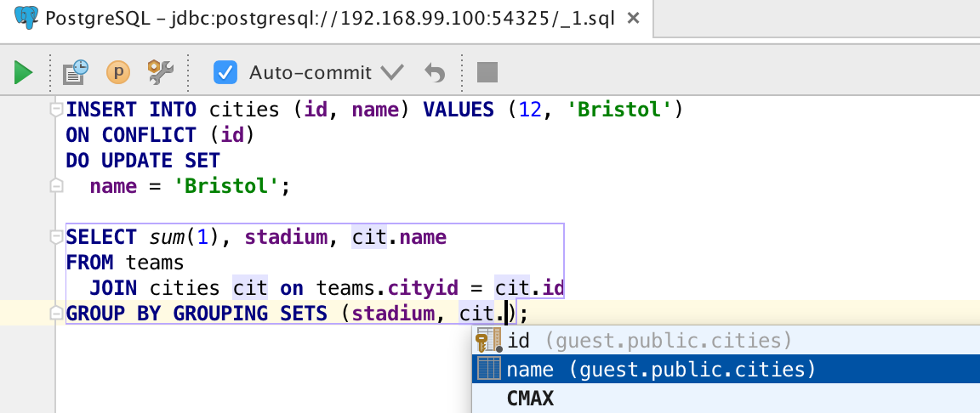Place cursor on 'stadium' in GROUP BY line
Screen dimensions: 980x413
point(393,314)
